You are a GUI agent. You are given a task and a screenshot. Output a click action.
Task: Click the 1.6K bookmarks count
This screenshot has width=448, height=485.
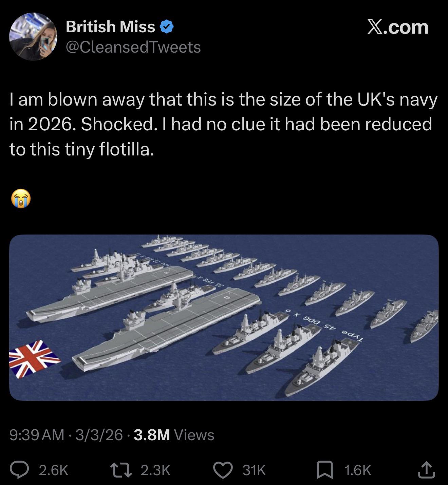coord(357,470)
